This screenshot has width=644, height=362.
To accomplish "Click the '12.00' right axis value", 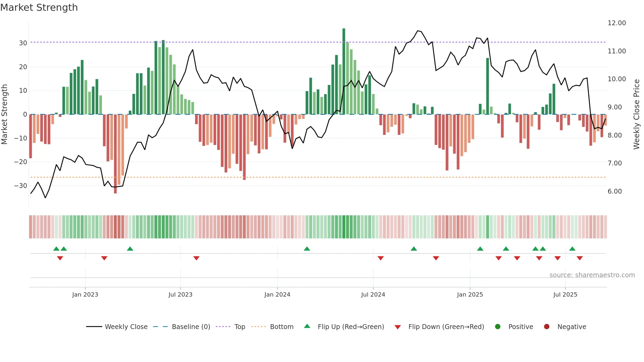I will coord(617,23).
